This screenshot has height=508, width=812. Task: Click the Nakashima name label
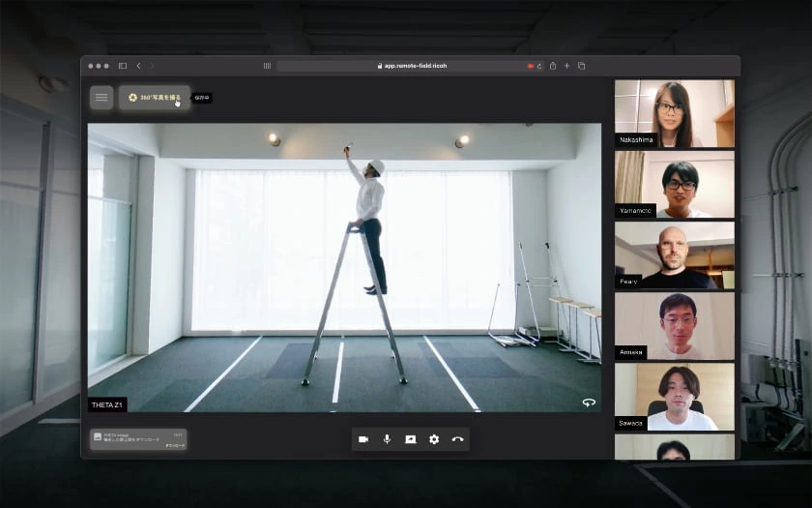(x=636, y=140)
